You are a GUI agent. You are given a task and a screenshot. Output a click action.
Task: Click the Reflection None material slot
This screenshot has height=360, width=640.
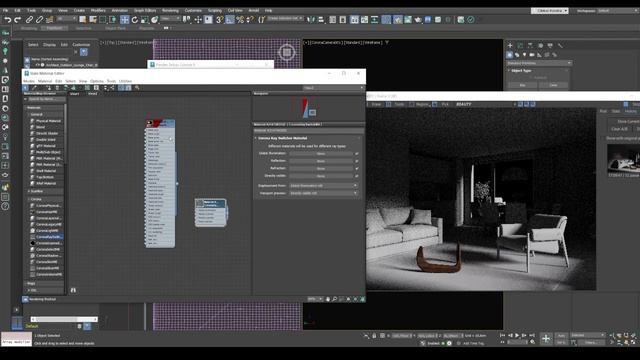coord(321,161)
